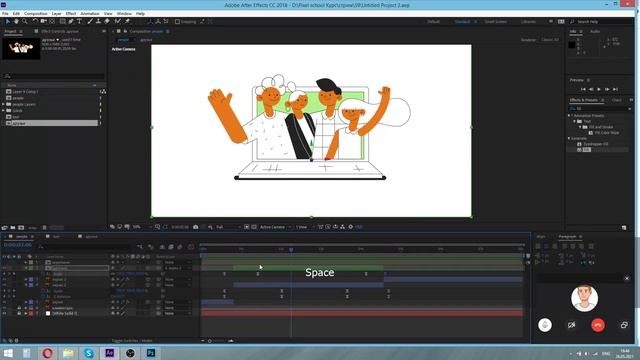Open the Animation menu

point(90,13)
